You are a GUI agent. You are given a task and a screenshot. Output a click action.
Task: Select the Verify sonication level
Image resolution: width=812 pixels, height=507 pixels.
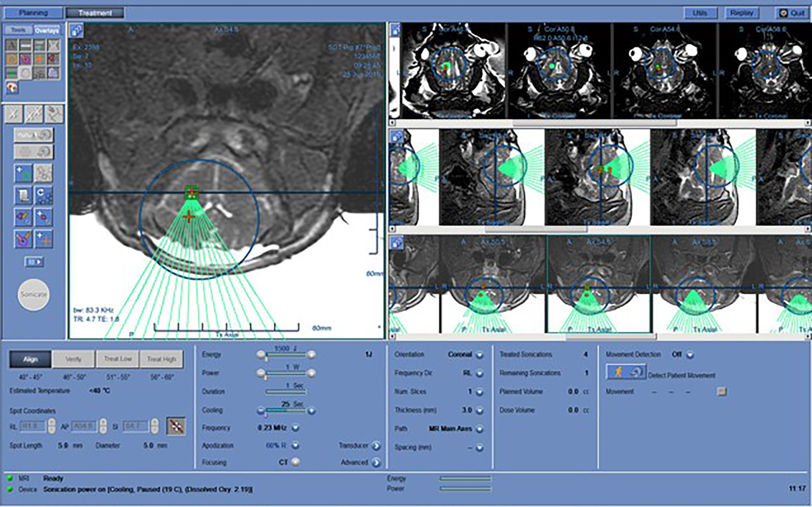74,359
